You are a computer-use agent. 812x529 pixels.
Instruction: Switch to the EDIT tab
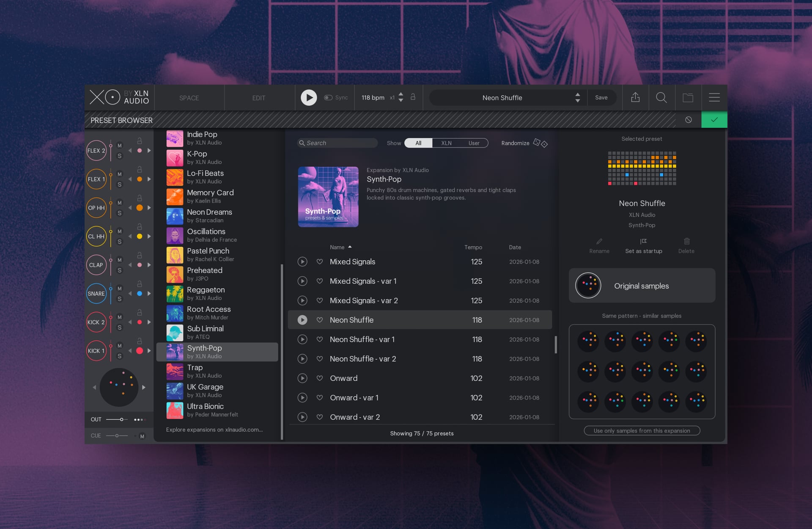(258, 97)
